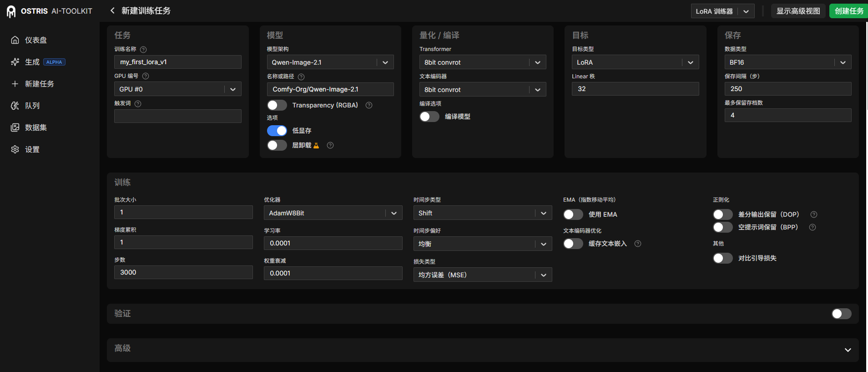Enable the 使用 EMA toggle
Screen dimensions: 868x372
(x=573, y=214)
